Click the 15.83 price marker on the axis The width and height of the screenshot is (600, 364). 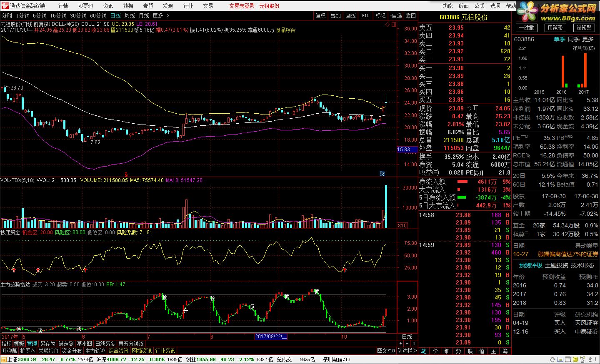point(406,150)
